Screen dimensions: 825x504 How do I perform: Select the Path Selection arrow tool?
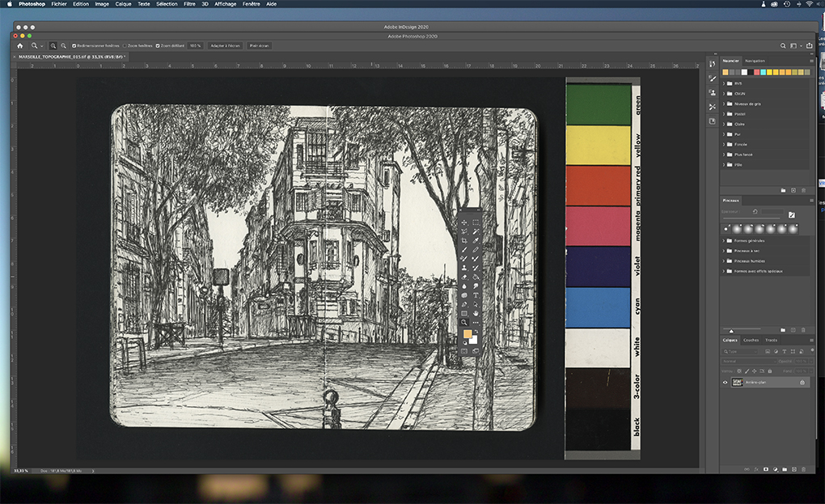tap(476, 304)
